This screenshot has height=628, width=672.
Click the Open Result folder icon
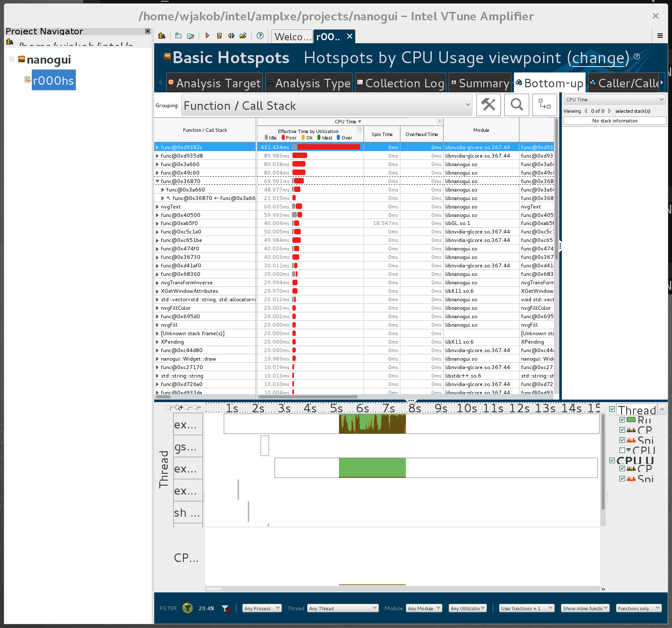coord(243,36)
